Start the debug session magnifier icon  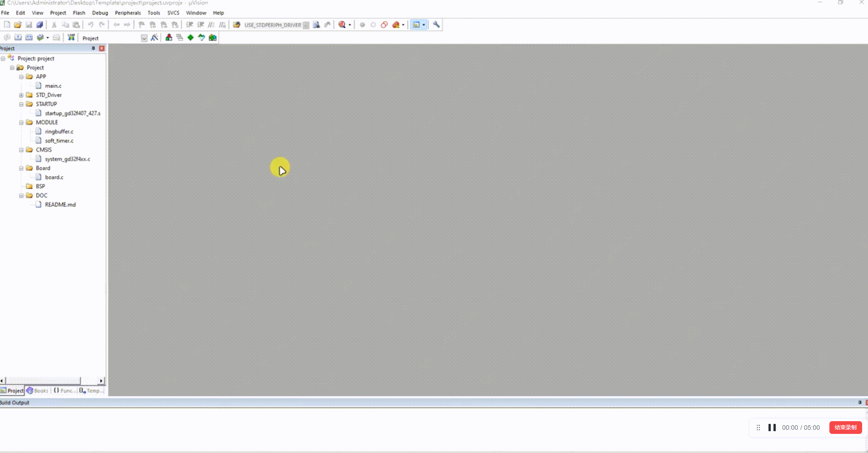coord(342,25)
